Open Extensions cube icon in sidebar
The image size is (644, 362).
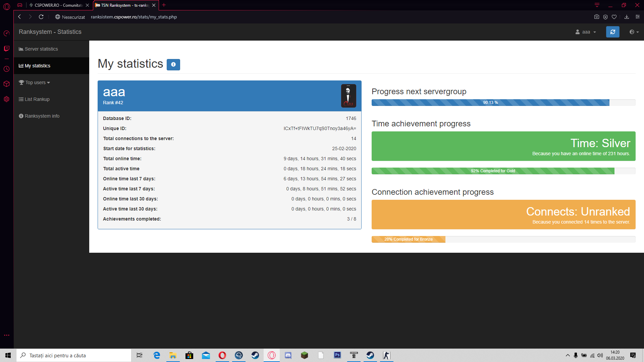6,84
